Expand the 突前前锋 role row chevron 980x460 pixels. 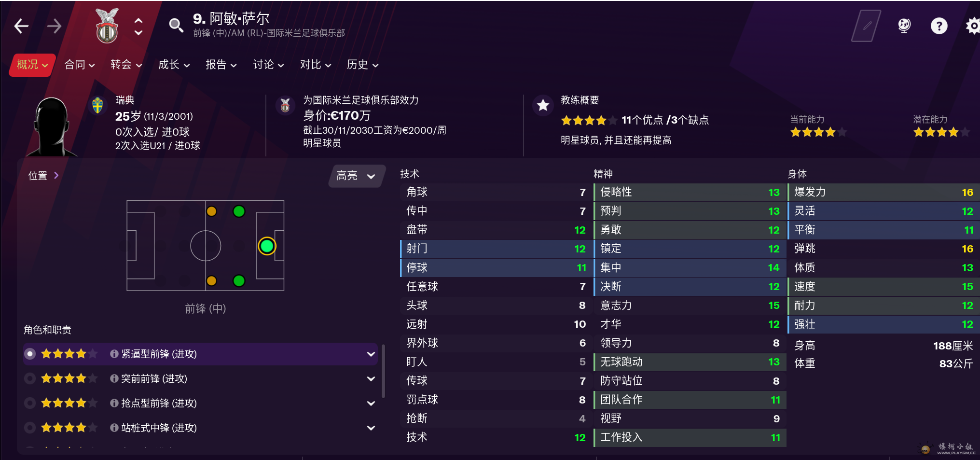(x=371, y=378)
